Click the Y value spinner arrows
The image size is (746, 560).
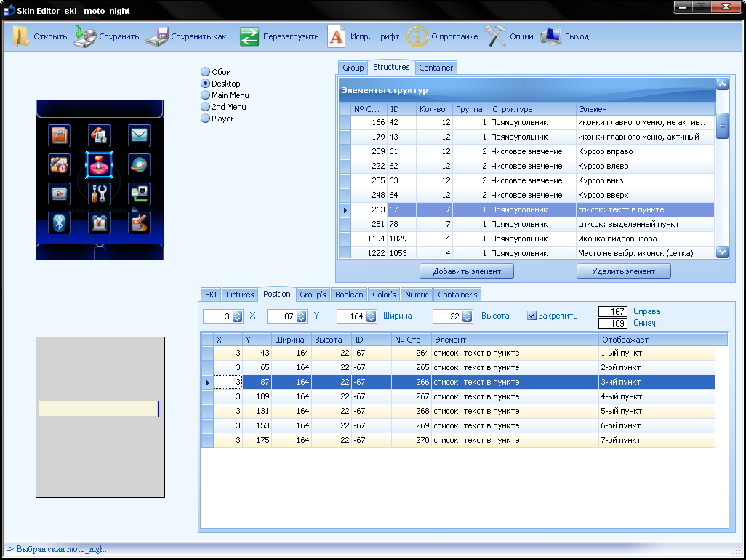[301, 316]
